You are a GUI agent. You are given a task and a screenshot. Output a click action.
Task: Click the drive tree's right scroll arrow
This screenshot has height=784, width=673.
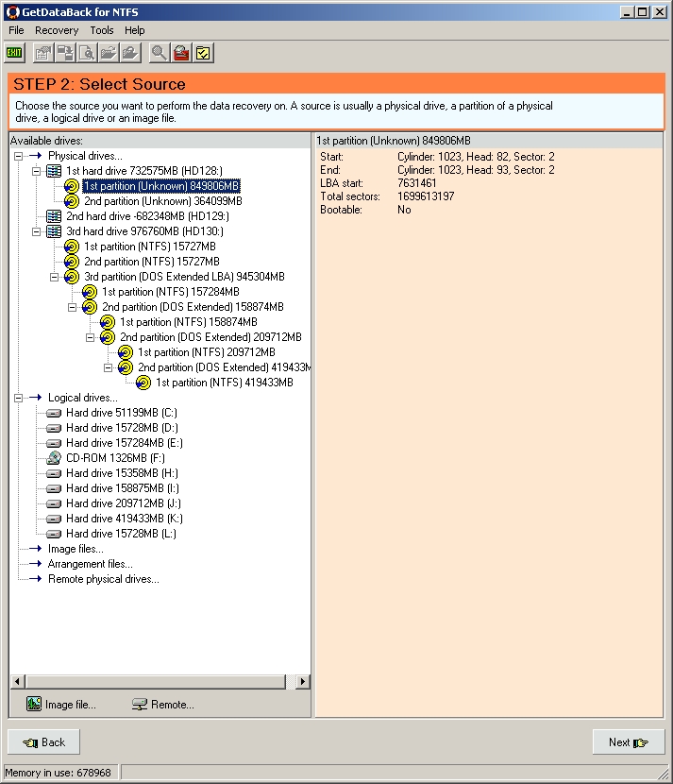click(302, 681)
